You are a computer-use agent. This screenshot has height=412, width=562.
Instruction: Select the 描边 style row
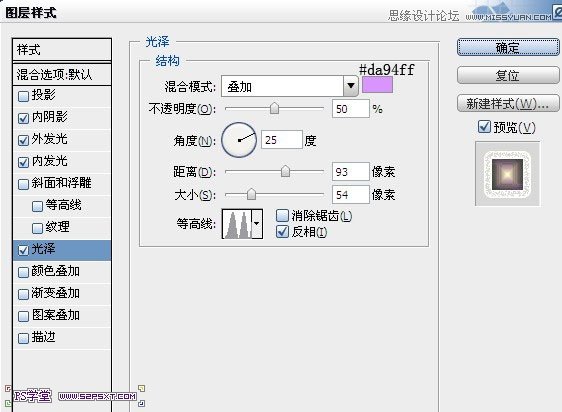pos(62,338)
